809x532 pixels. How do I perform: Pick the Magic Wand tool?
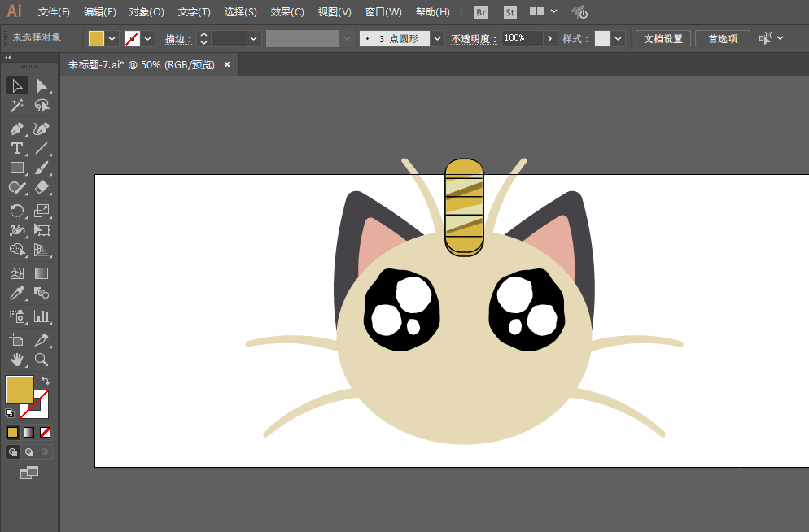coord(17,106)
